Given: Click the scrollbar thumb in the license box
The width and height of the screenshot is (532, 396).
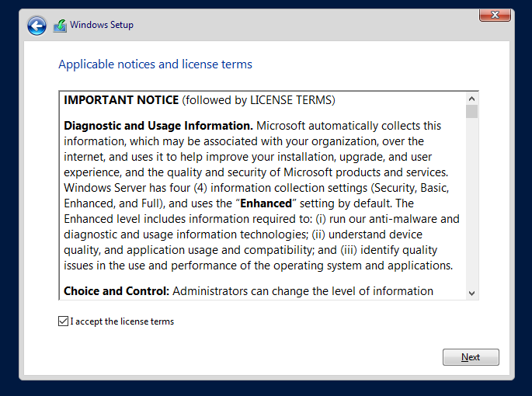Looking at the screenshot, I should [x=471, y=111].
